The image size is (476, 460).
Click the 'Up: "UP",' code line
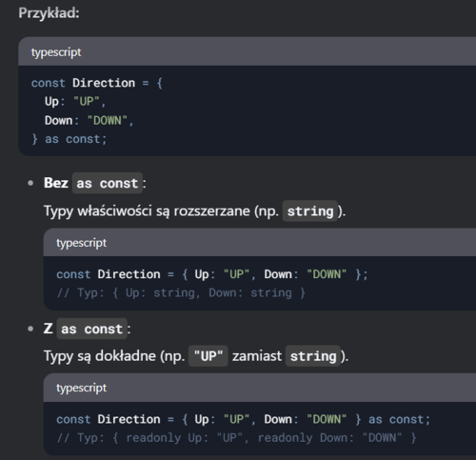[75, 102]
